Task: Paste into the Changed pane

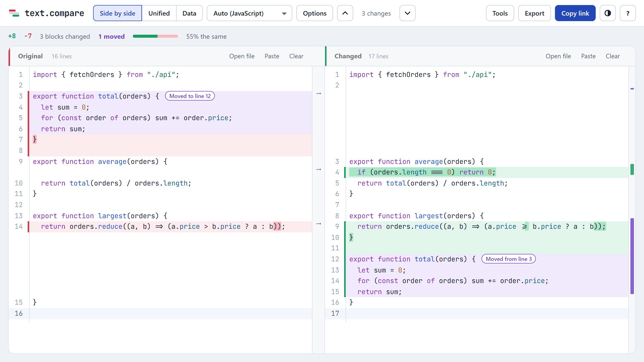Action: click(588, 56)
